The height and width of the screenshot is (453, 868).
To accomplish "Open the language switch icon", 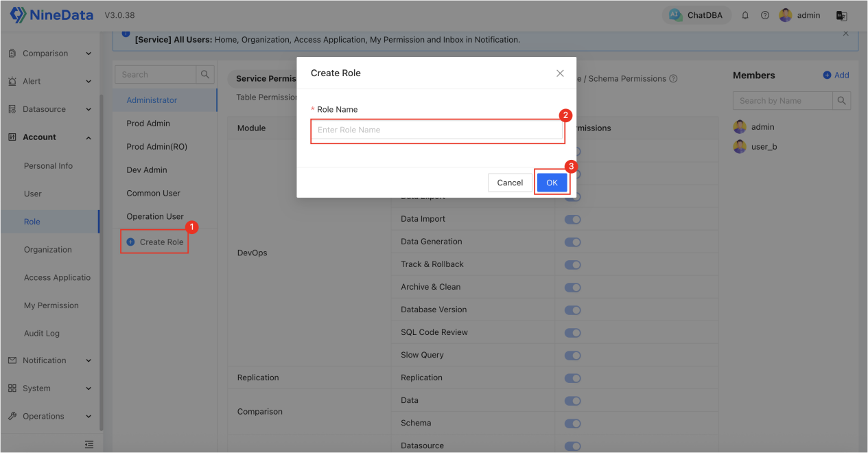I will (x=842, y=15).
